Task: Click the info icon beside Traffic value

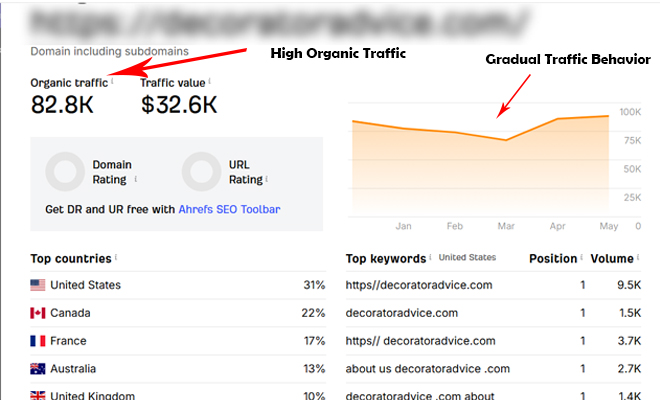Action: (210, 81)
